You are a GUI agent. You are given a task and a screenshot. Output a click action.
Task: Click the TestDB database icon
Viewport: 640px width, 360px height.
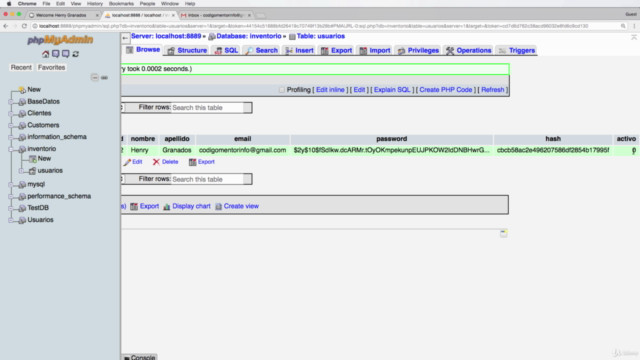click(22, 208)
